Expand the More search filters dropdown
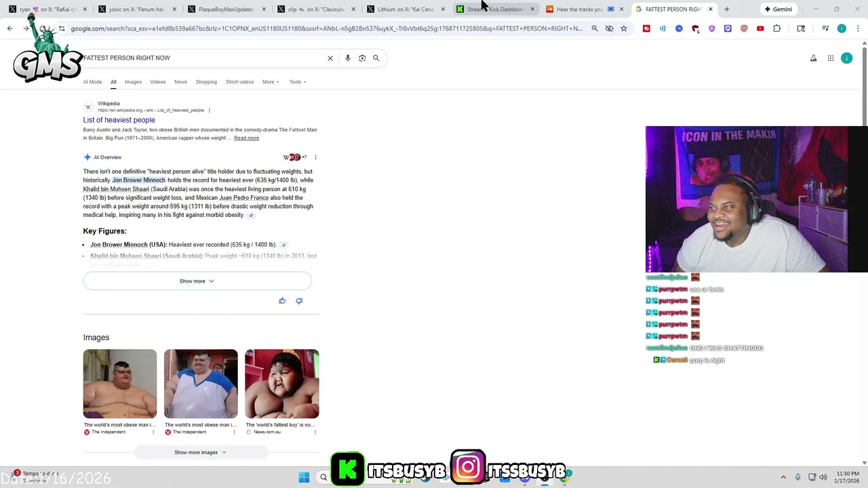 point(271,82)
